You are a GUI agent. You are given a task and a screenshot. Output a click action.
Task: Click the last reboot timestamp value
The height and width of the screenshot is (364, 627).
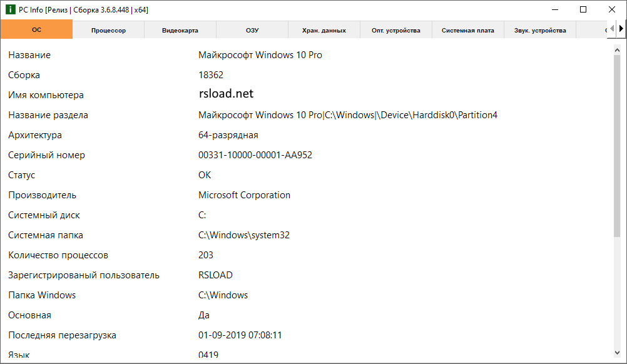pyautogui.click(x=240, y=335)
